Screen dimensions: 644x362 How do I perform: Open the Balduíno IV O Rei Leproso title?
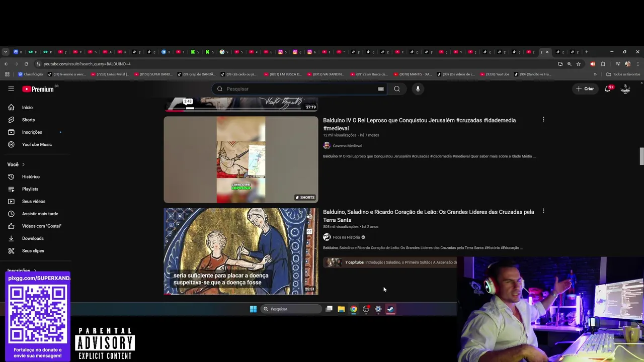pos(419,124)
